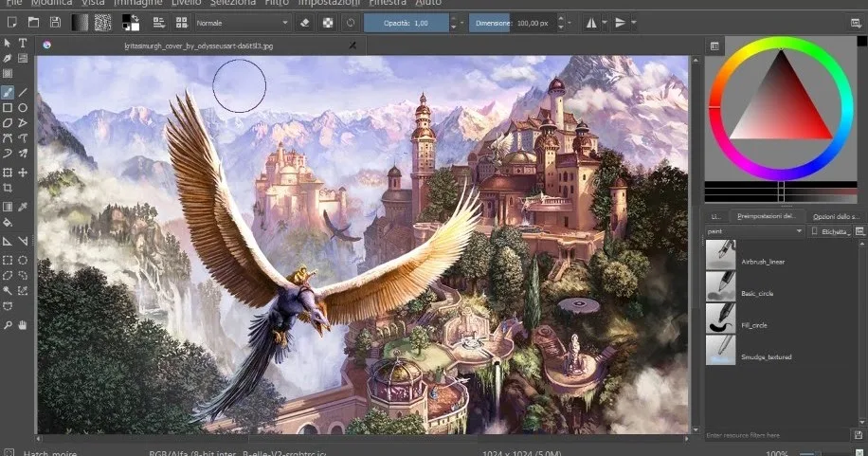Select the Contiguous Selection magic wand
This screenshot has width=868, height=456.
[8, 291]
